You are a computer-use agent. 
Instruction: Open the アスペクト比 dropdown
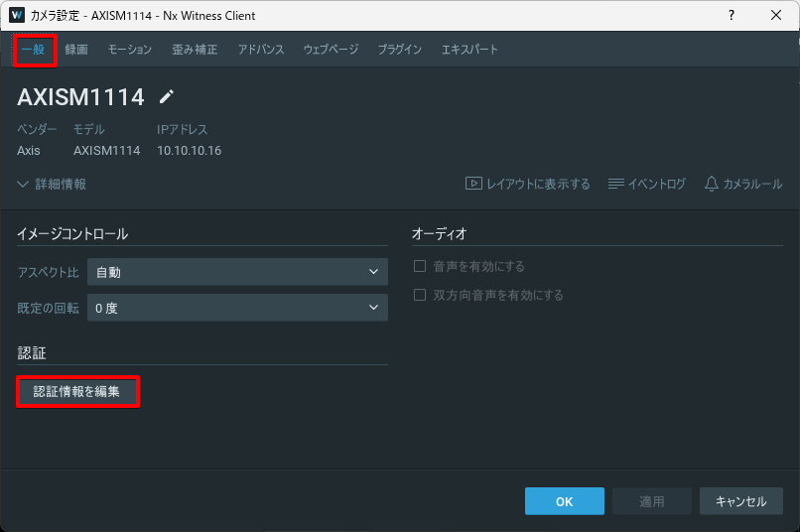tap(237, 272)
